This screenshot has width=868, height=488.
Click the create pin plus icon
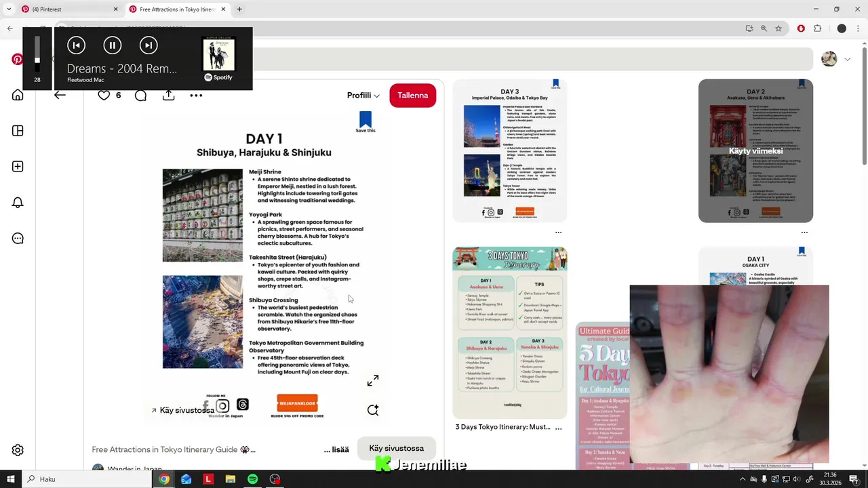[18, 167]
